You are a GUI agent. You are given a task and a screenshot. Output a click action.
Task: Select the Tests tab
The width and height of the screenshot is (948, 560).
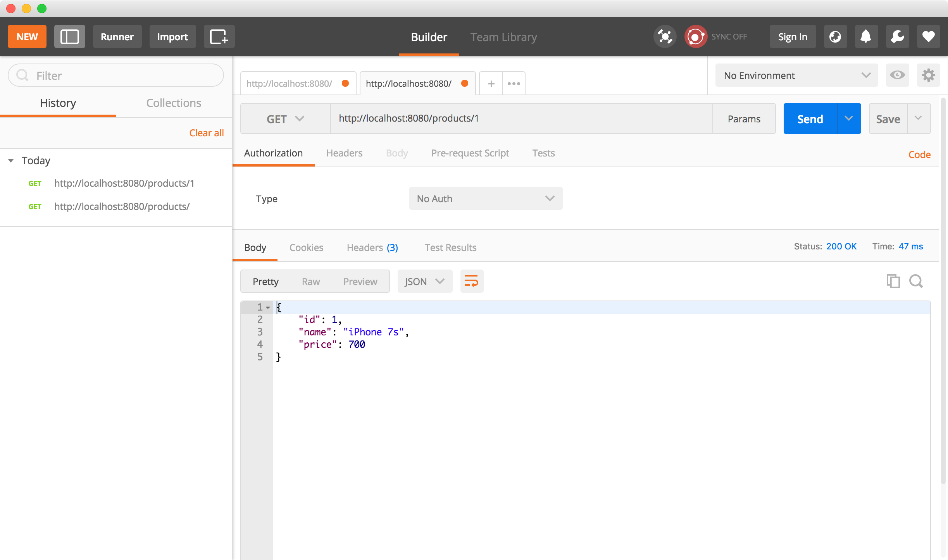pyautogui.click(x=543, y=153)
